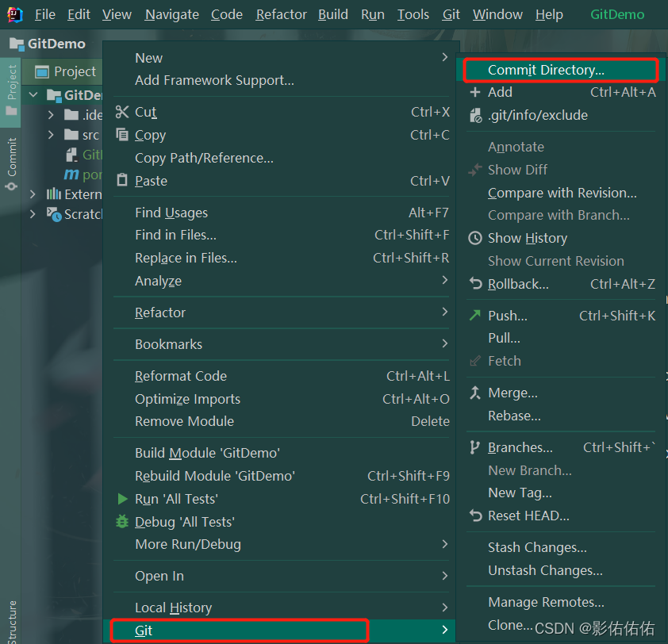Open the Refactor menu in menu bar
The image size is (668, 644).
[x=281, y=15]
